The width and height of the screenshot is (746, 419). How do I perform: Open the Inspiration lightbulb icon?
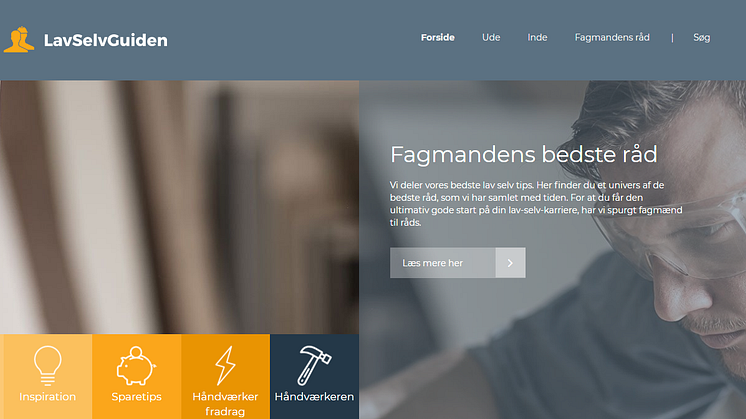48,365
